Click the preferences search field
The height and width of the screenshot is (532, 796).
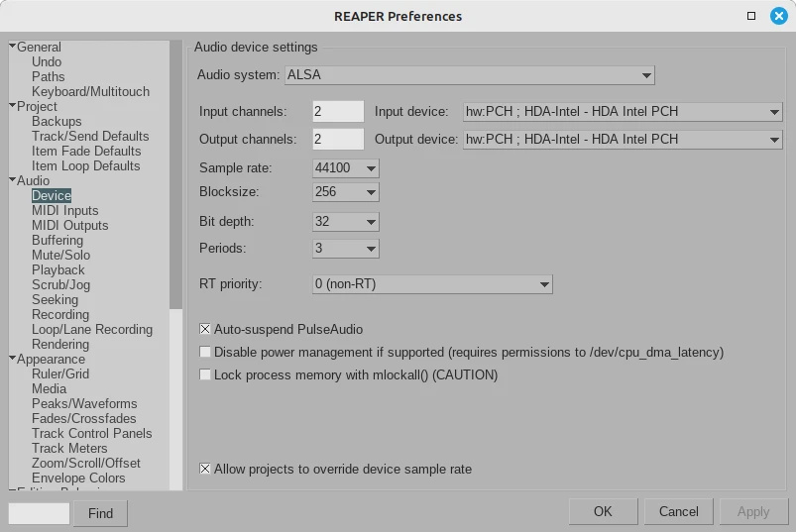point(39,513)
